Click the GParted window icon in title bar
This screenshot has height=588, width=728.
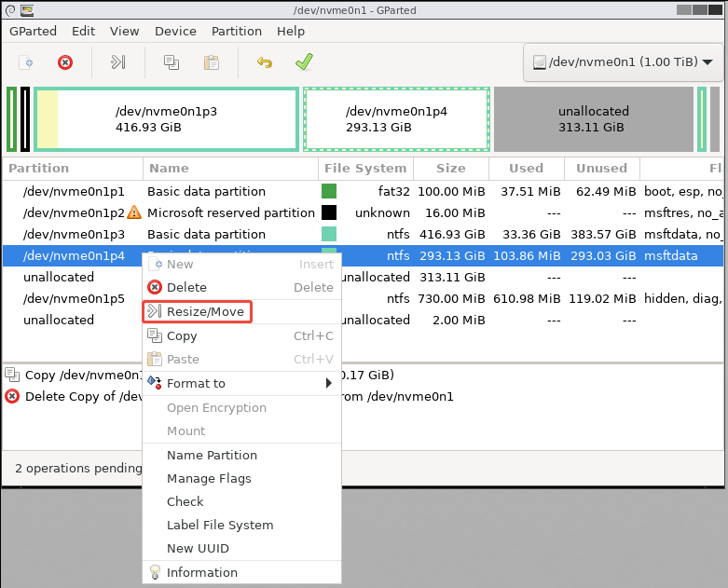(x=27, y=9)
